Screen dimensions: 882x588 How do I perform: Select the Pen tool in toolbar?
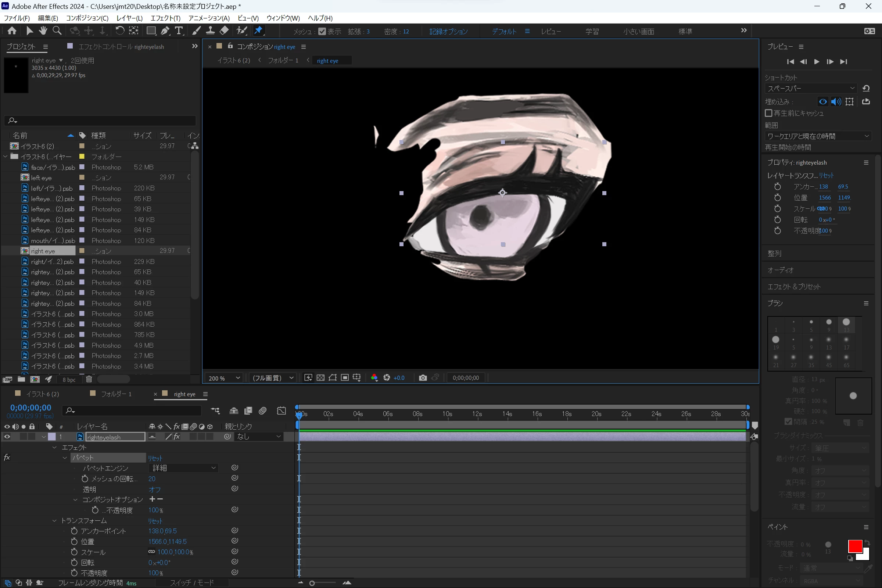coord(165,31)
